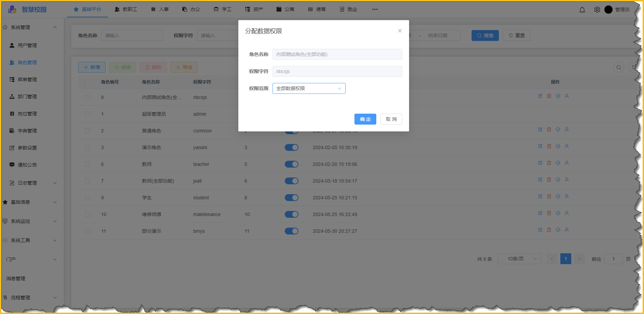
Task: Click the 确定 button in dialog
Action: 365,119
